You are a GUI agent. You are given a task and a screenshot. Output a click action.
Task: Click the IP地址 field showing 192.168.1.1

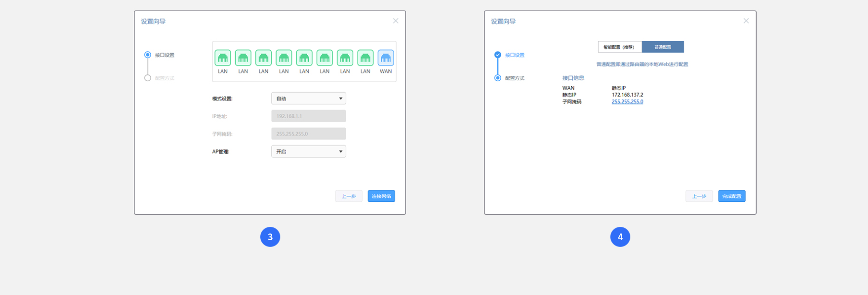308,116
